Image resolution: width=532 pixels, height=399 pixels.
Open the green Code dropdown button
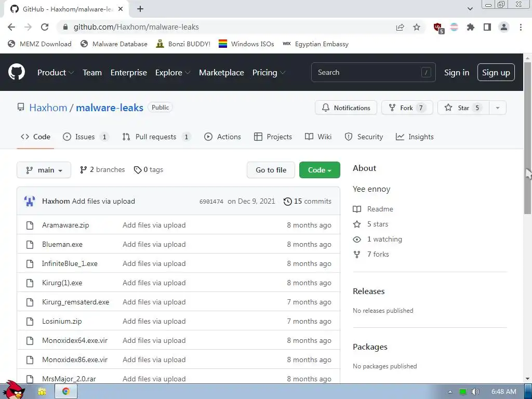[x=320, y=170]
